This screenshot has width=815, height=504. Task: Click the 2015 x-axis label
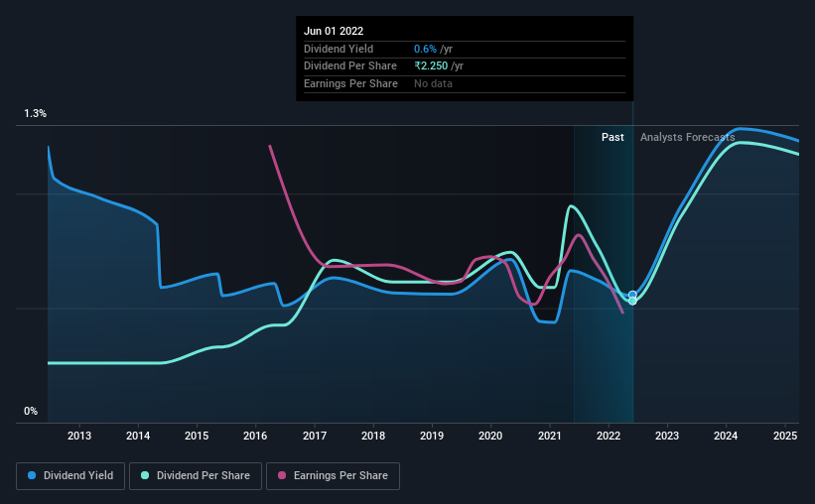coord(197,436)
